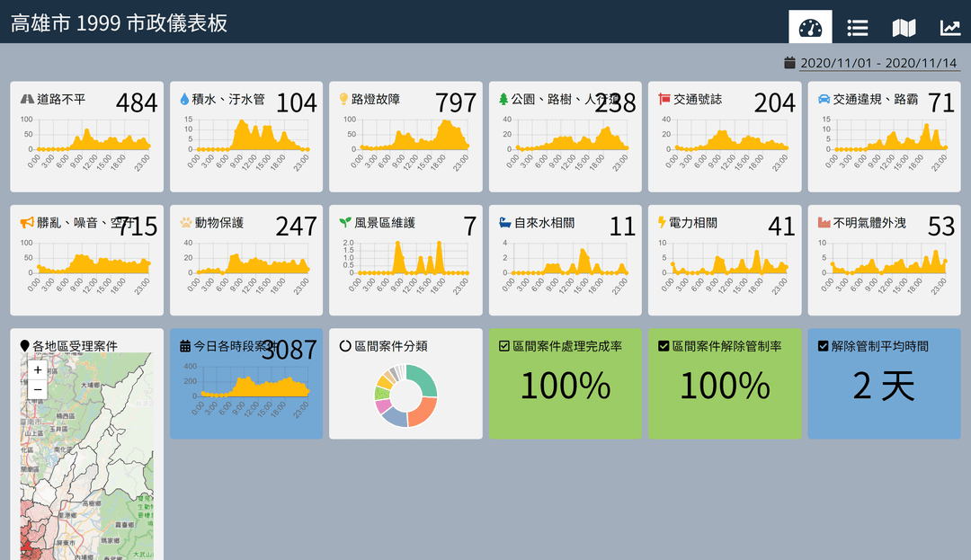
Task: Zoom in on the district map
Action: (37, 370)
